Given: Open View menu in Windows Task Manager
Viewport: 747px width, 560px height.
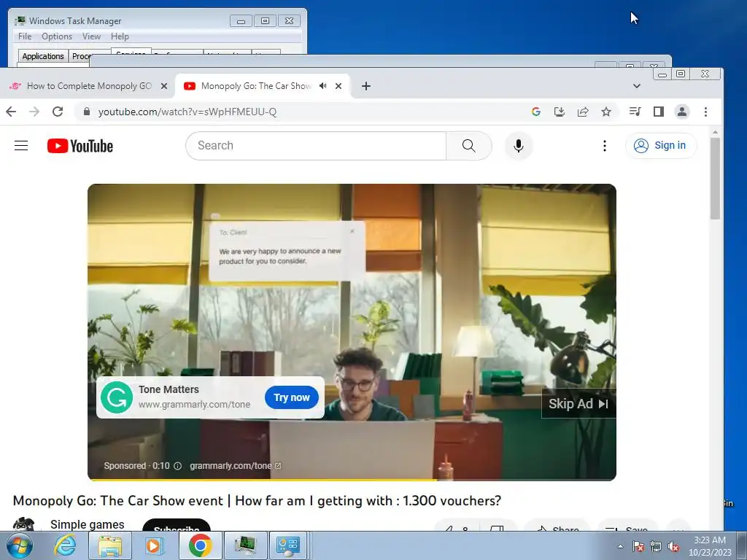Looking at the screenshot, I should click(91, 36).
